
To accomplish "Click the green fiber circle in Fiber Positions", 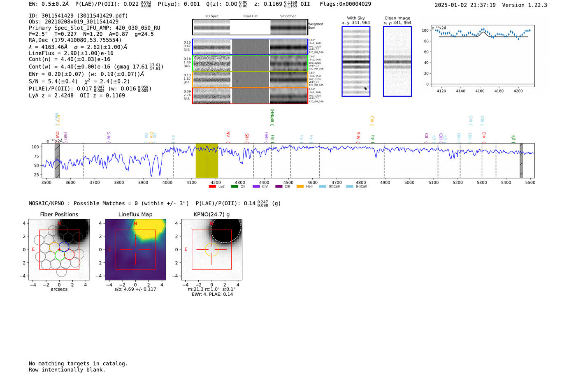I will [60, 255].
